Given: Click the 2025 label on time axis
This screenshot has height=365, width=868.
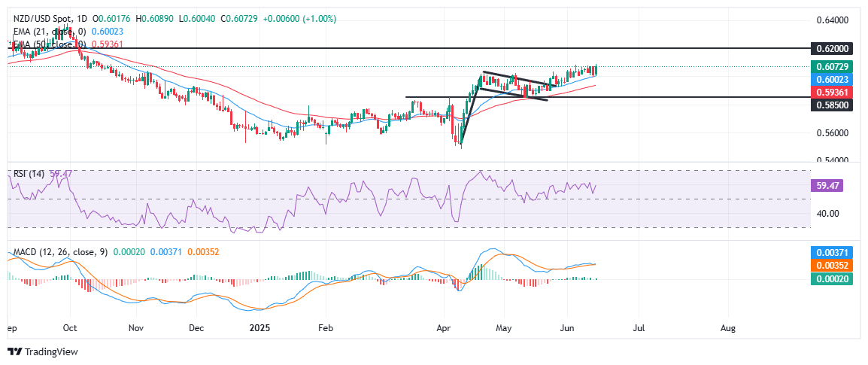Looking at the screenshot, I should [259, 329].
